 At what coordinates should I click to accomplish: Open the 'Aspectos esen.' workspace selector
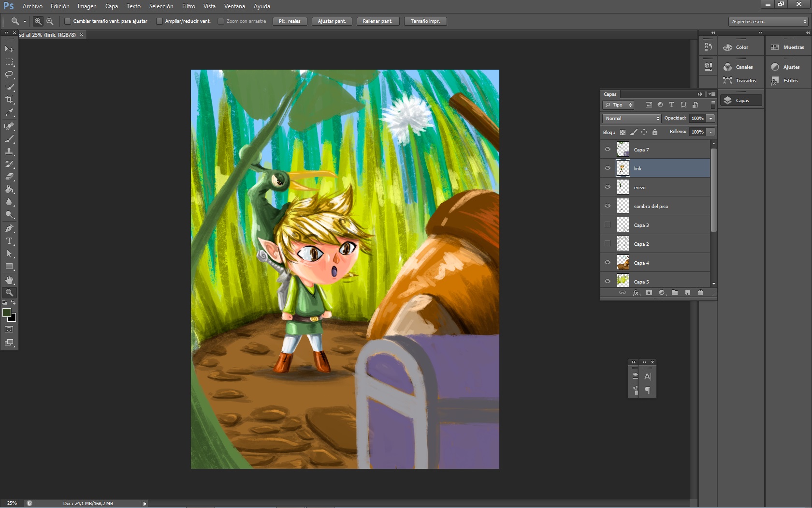pos(767,21)
